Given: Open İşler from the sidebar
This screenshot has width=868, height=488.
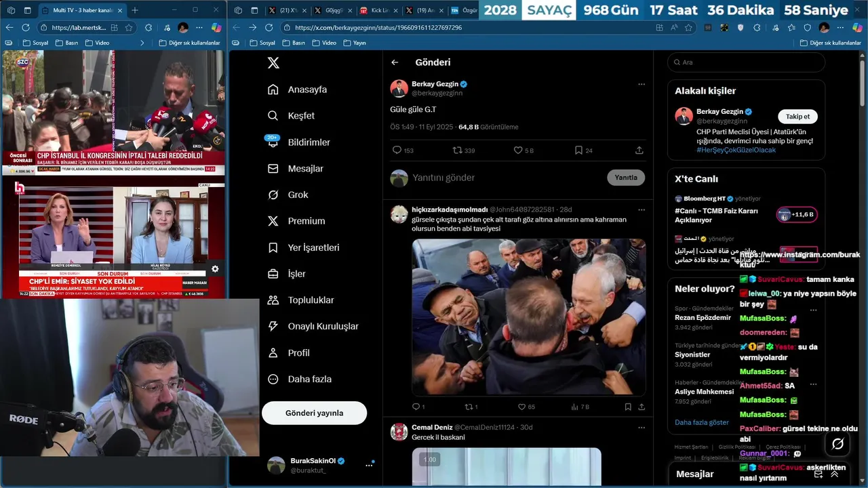Looking at the screenshot, I should 287,274.
